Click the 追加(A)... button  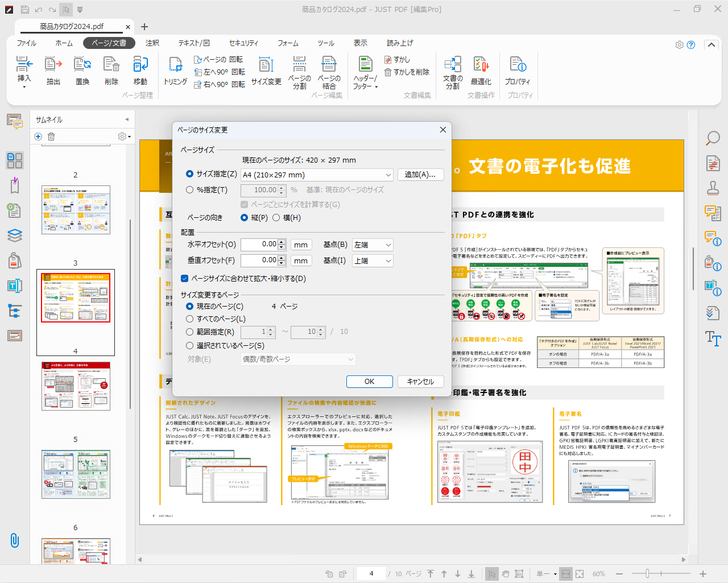click(x=420, y=175)
